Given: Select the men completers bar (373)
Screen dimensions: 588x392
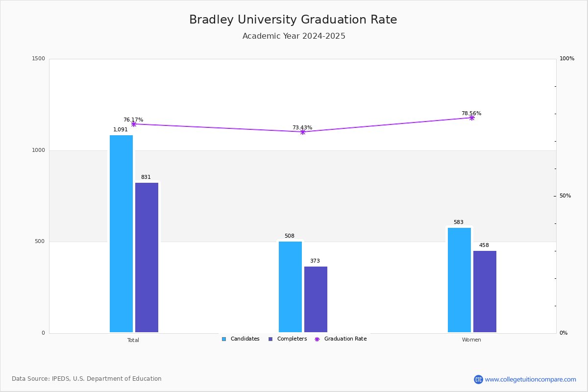Looking at the screenshot, I should click(316, 299).
